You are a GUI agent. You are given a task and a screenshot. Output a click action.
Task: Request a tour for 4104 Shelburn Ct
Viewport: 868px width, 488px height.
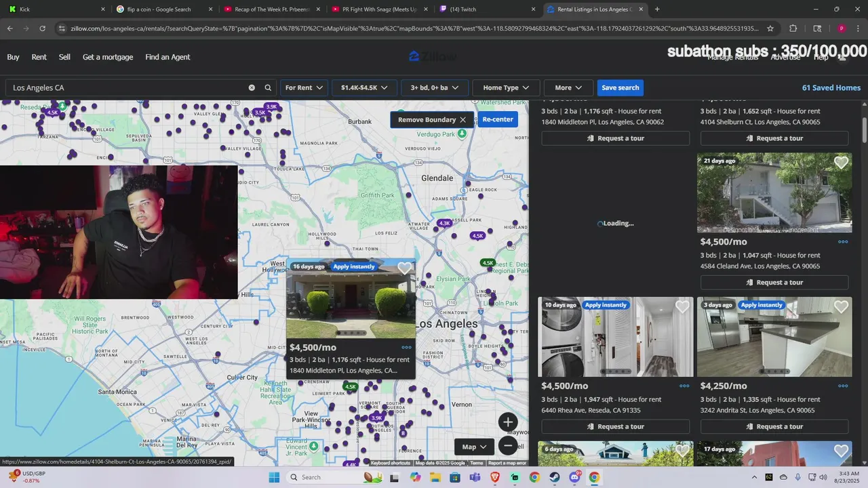pyautogui.click(x=774, y=138)
